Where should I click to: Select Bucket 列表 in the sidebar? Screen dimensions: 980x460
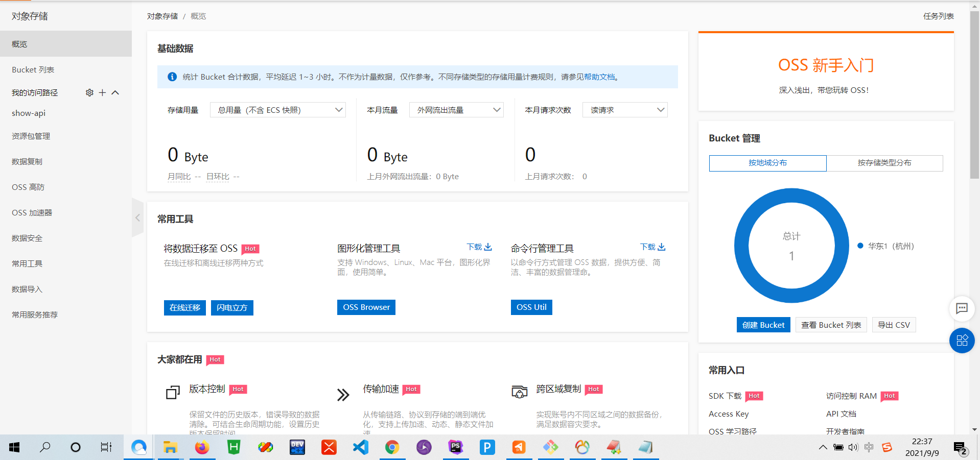tap(33, 69)
